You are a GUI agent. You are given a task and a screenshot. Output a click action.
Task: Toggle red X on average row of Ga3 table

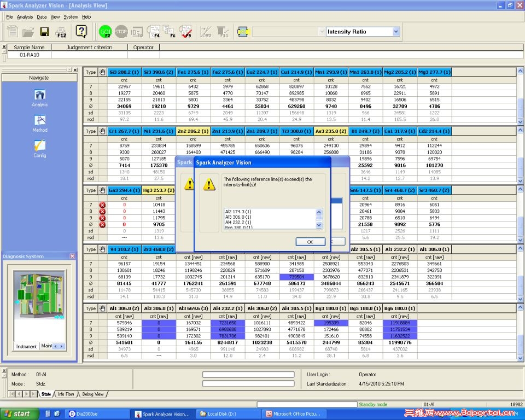(x=102, y=224)
